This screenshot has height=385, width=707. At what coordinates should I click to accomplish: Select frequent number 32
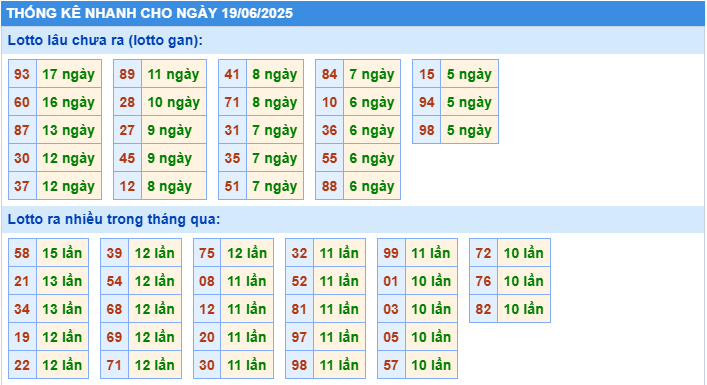pyautogui.click(x=299, y=253)
